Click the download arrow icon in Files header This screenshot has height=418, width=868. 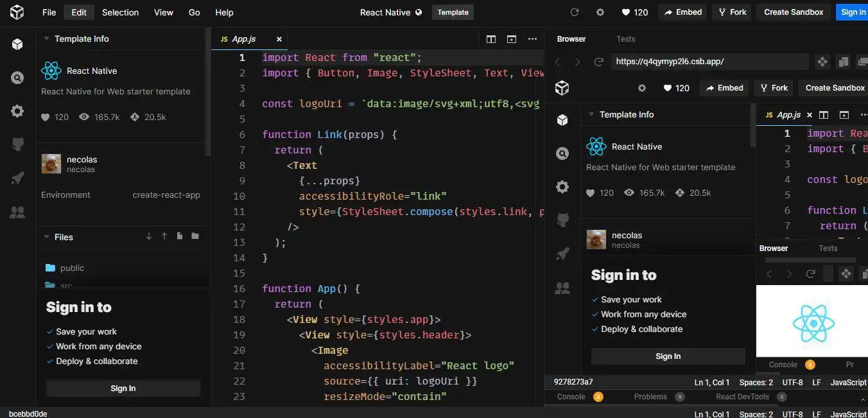click(x=149, y=236)
